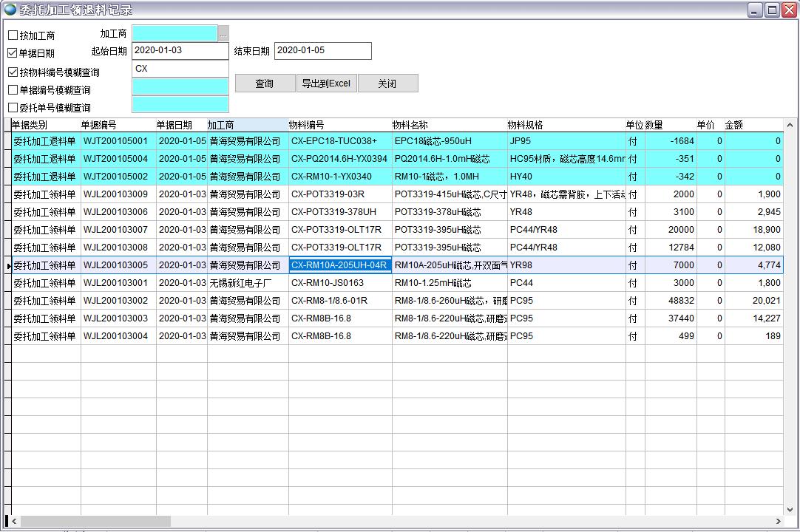The height and width of the screenshot is (532, 800).
Task: Click the 查询 button
Action: point(265,83)
